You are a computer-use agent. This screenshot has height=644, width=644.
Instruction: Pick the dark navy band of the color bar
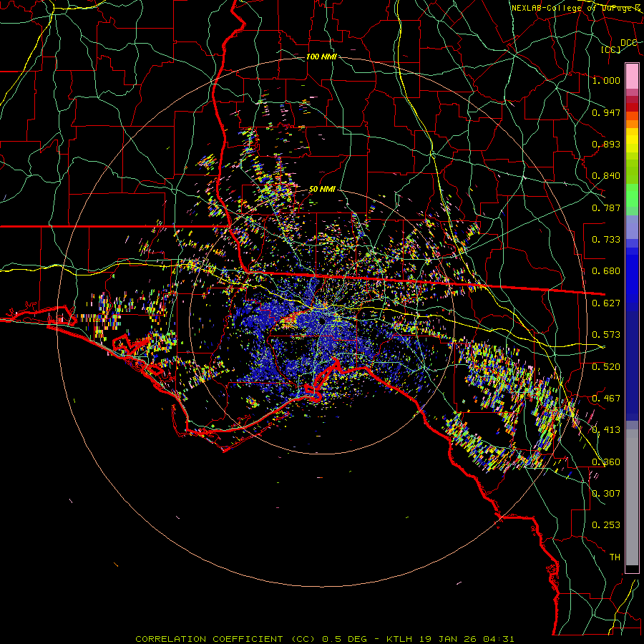tap(632, 366)
